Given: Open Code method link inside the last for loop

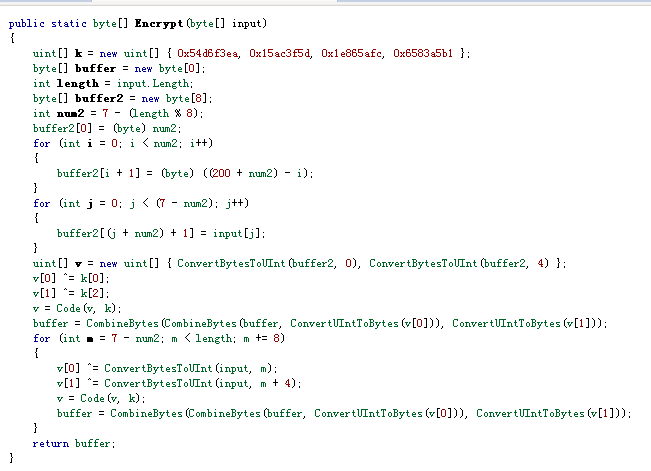Looking at the screenshot, I should [92, 398].
